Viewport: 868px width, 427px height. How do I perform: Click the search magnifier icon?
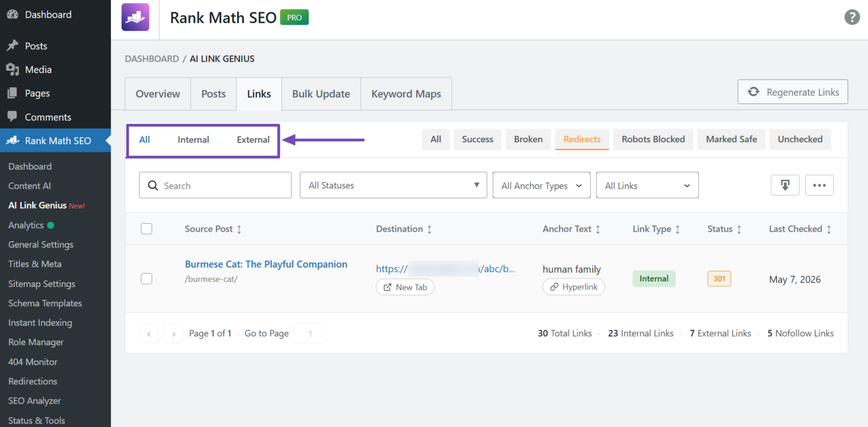(153, 185)
